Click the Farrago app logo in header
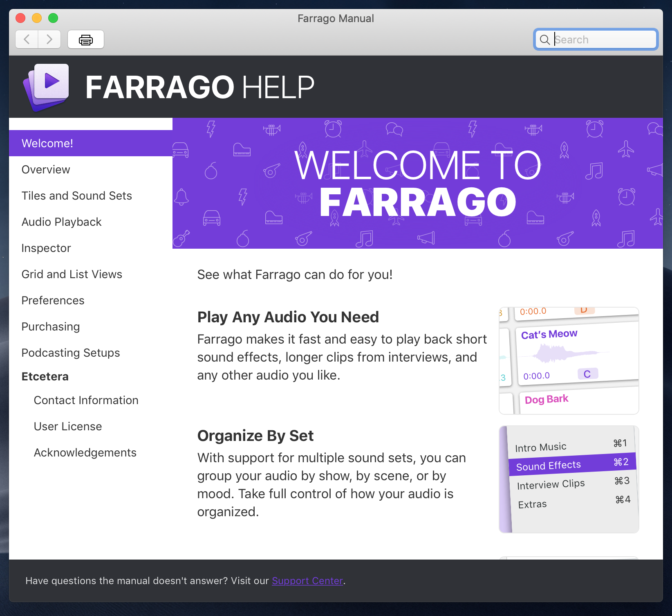The image size is (672, 616). click(x=46, y=87)
